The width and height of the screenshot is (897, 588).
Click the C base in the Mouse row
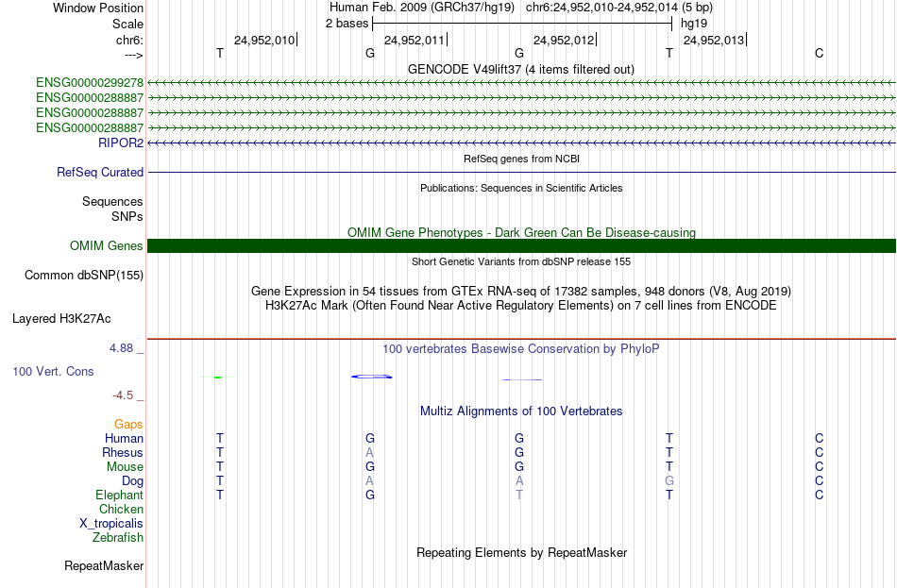click(820, 467)
